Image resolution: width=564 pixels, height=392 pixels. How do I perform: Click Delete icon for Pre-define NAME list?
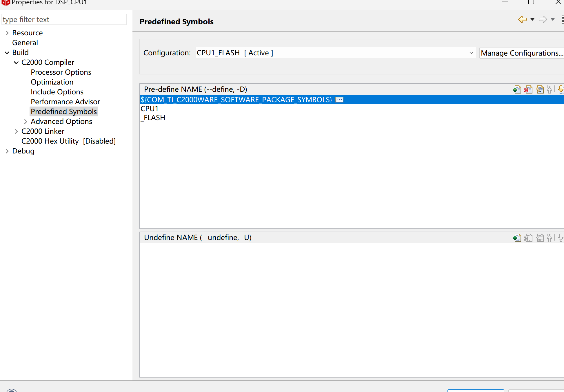tap(528, 89)
